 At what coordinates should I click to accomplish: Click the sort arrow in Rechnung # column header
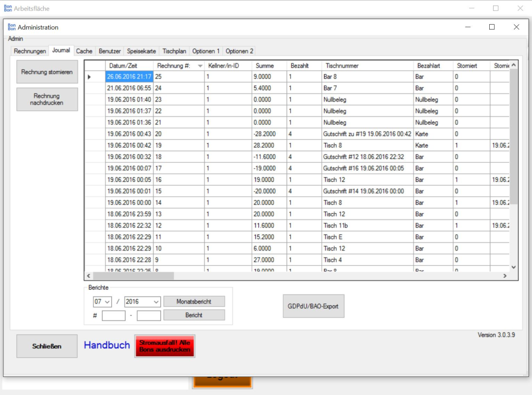point(200,66)
